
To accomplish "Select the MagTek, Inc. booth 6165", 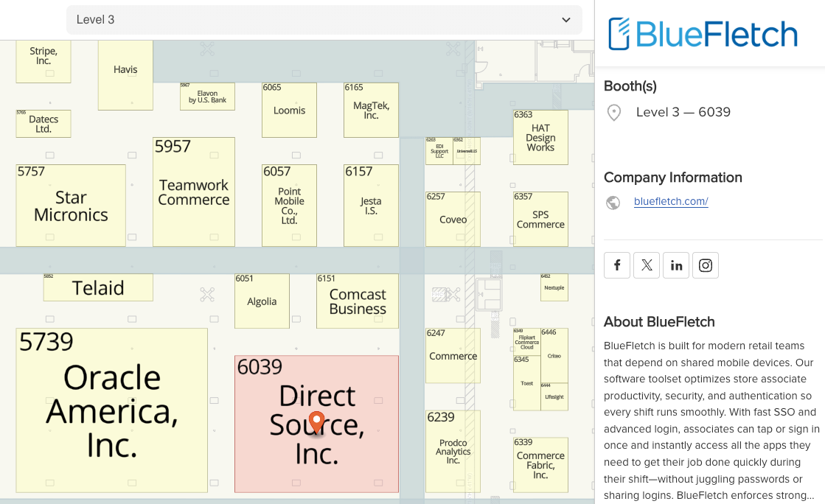I will (x=371, y=110).
